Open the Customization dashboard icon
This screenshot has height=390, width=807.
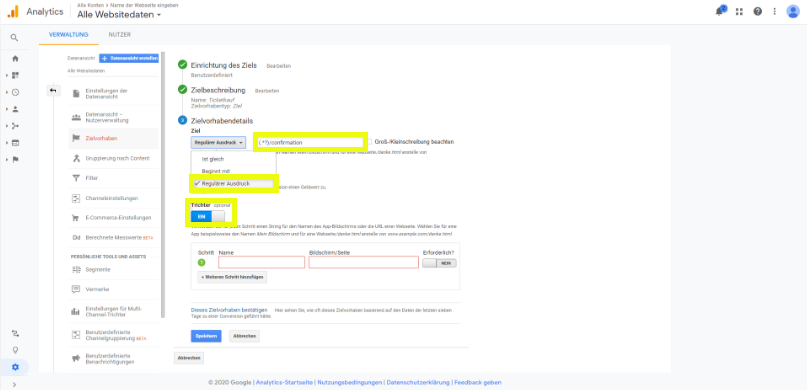pyautogui.click(x=15, y=75)
